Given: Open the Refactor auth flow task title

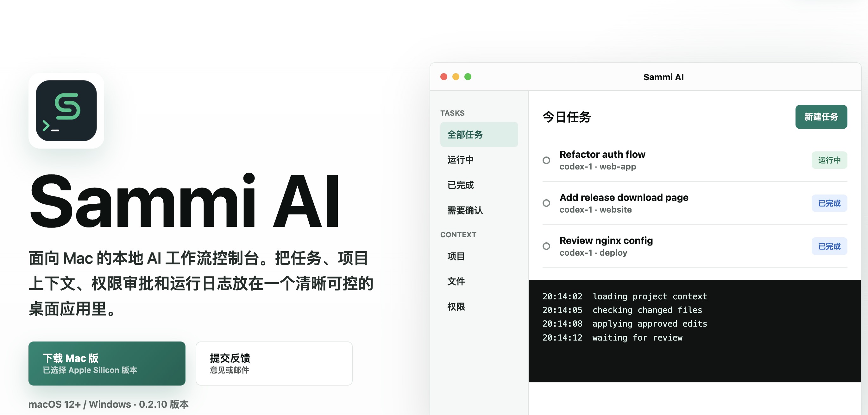Looking at the screenshot, I should tap(602, 154).
